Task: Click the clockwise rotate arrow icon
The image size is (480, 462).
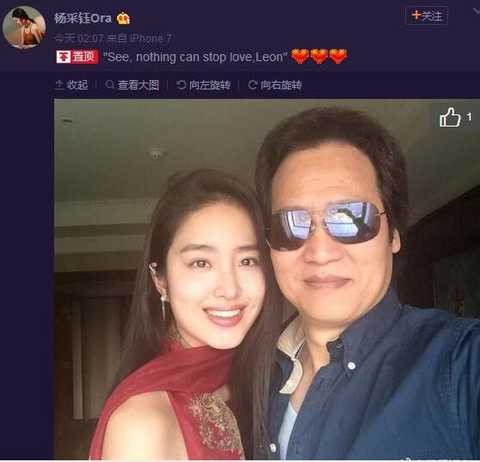Action: coord(252,85)
